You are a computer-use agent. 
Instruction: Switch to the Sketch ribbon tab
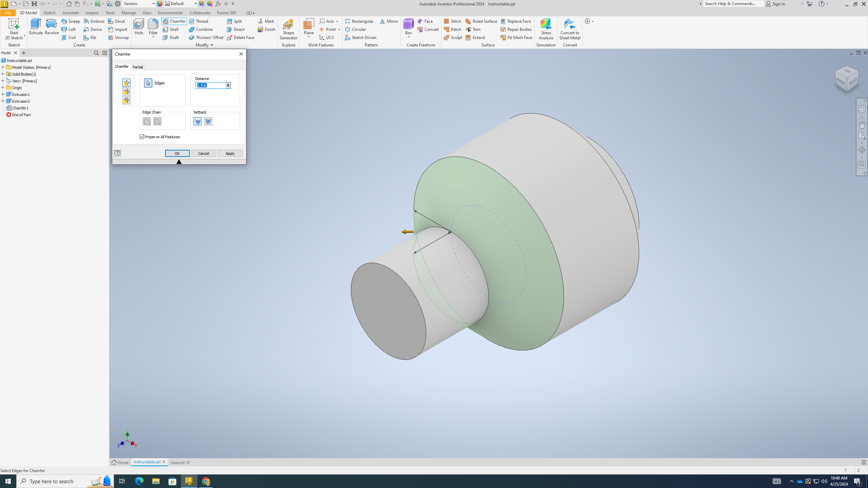click(50, 13)
